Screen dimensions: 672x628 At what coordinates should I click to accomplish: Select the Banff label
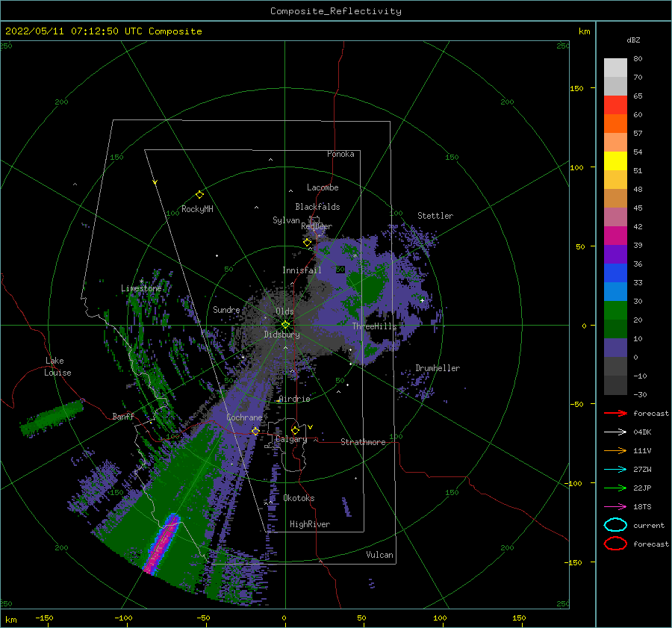tap(123, 416)
